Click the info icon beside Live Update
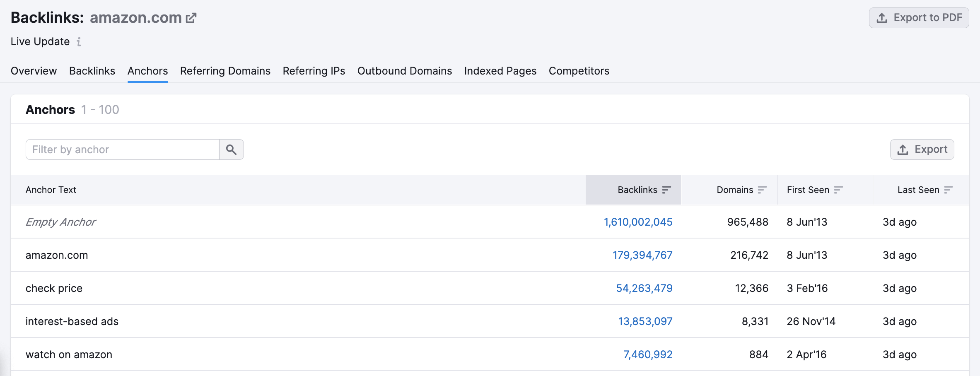Image resolution: width=980 pixels, height=376 pixels. pyautogui.click(x=79, y=42)
